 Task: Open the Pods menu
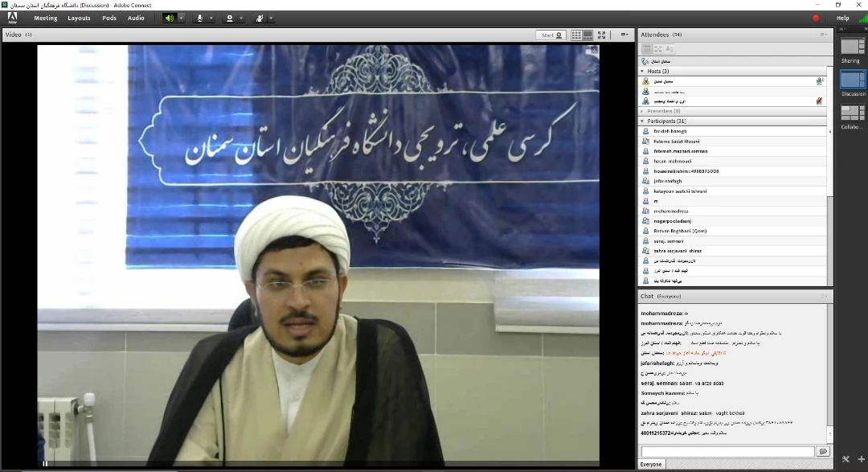109,18
